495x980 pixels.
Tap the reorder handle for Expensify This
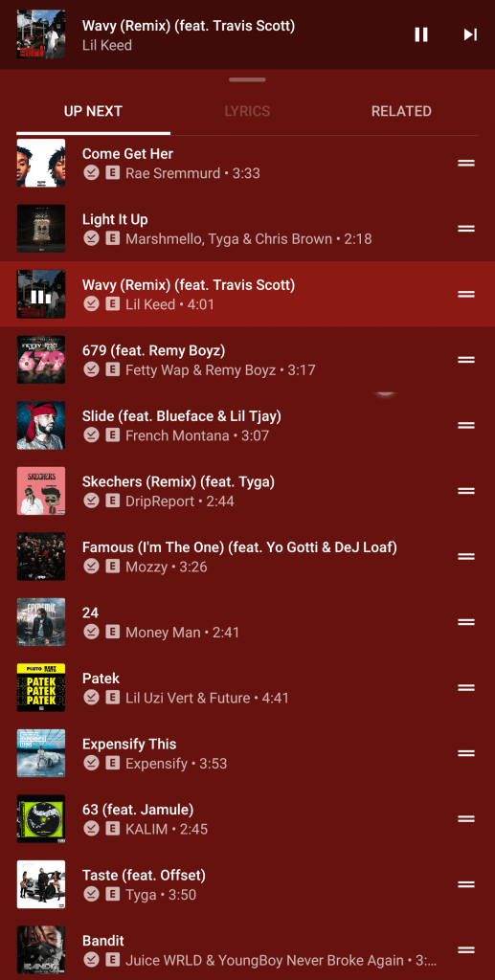point(466,754)
